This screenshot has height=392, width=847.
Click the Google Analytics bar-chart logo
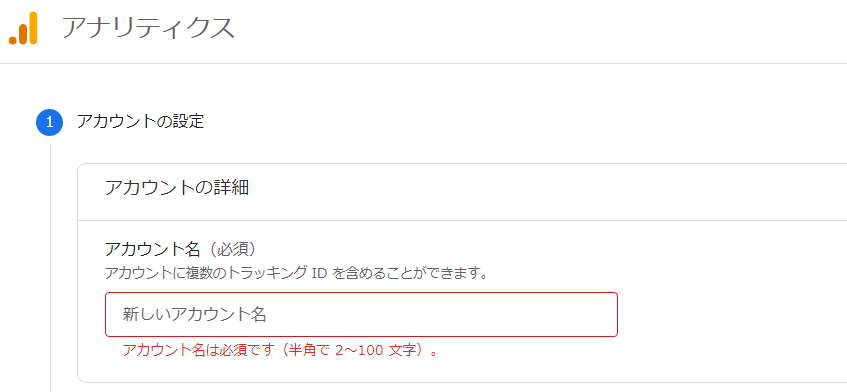point(23,28)
